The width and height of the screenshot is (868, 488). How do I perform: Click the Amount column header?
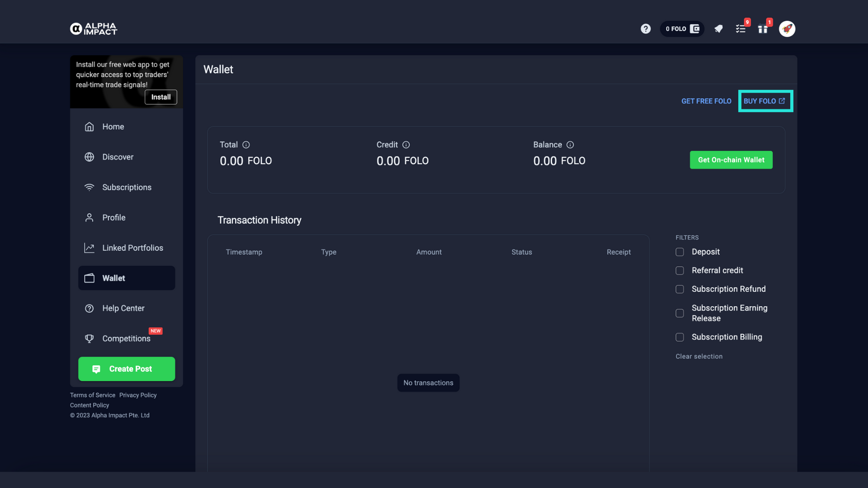click(429, 252)
